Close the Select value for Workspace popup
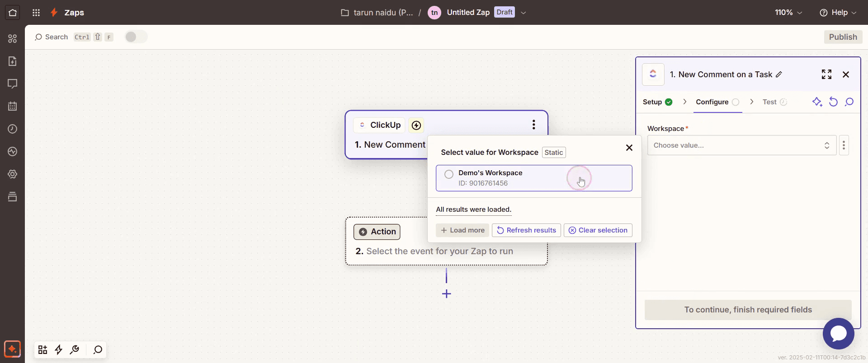 click(x=629, y=148)
